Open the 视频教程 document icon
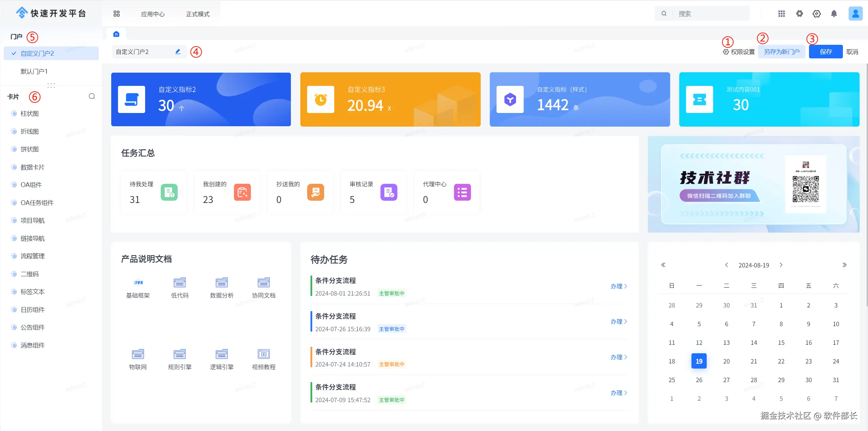Screen dimensions: 868x431 pos(263,354)
